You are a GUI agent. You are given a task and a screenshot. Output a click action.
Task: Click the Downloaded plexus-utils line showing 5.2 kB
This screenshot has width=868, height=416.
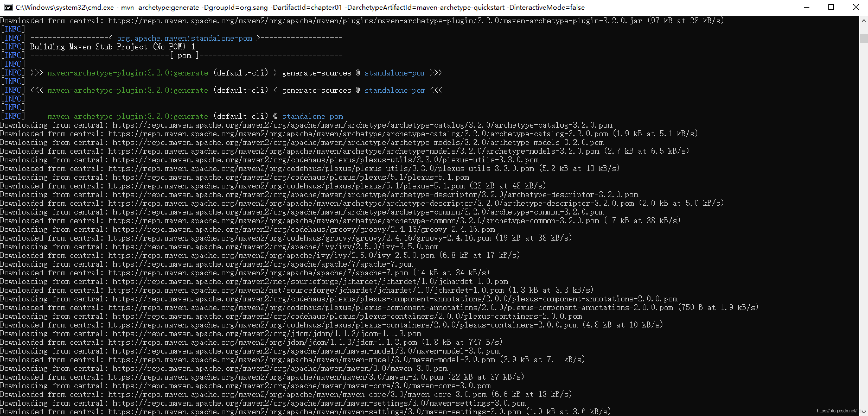[310, 168]
